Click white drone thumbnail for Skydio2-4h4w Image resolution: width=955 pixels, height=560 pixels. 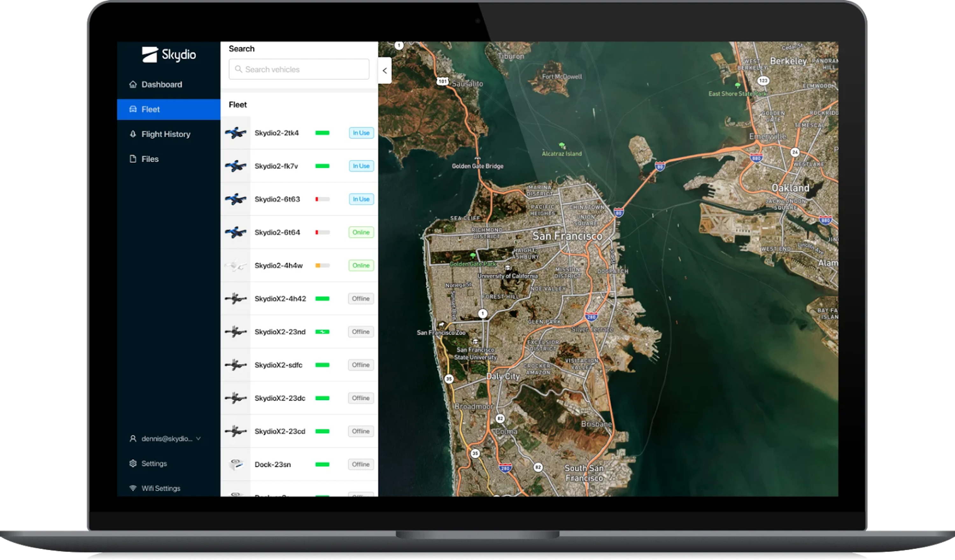tap(235, 266)
